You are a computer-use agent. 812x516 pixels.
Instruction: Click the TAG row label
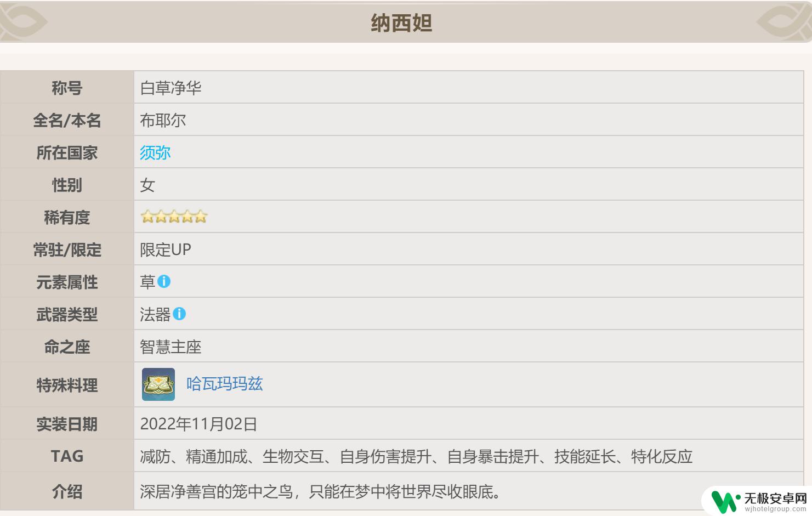(x=67, y=456)
